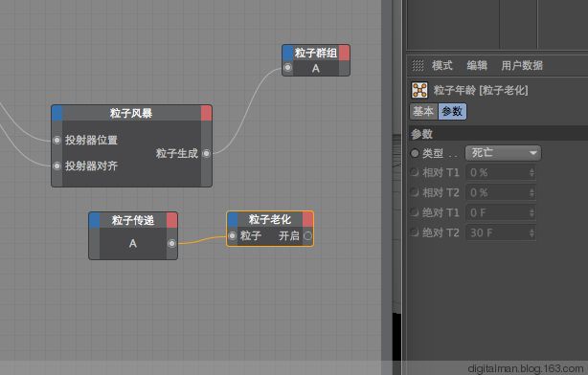Click the 粒子传递 node output port
The image size is (588, 375).
171,244
